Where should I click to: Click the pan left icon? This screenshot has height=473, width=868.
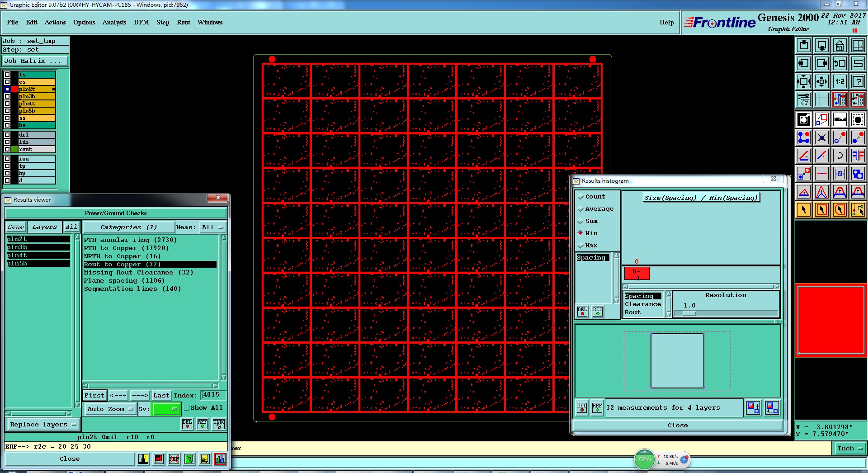tap(803, 63)
